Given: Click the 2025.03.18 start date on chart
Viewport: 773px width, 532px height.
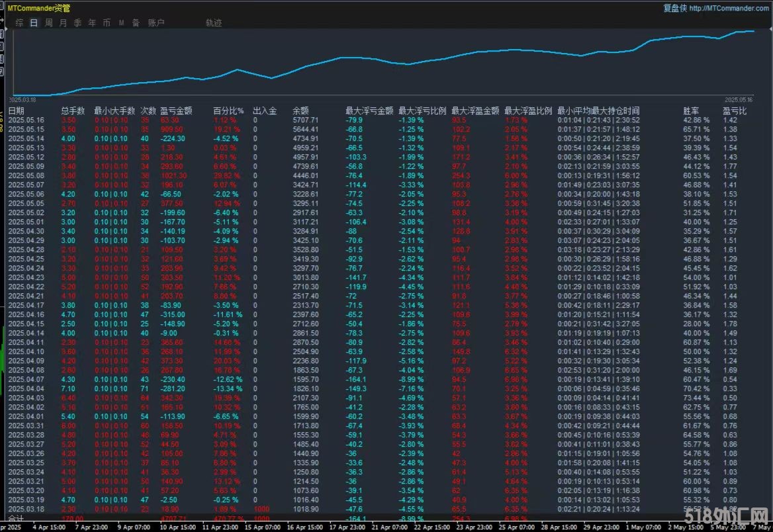Looking at the screenshot, I should click(x=23, y=100).
